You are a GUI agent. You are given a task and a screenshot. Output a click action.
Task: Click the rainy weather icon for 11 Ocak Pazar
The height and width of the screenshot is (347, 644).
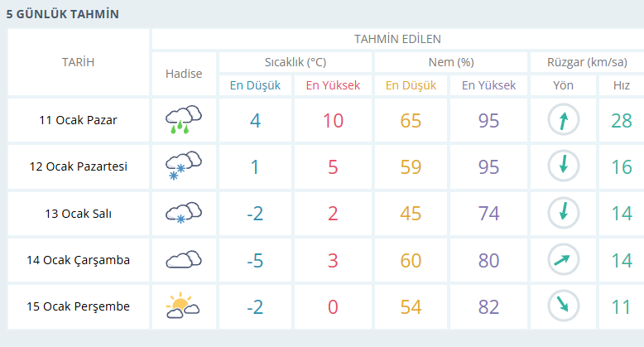click(184, 120)
